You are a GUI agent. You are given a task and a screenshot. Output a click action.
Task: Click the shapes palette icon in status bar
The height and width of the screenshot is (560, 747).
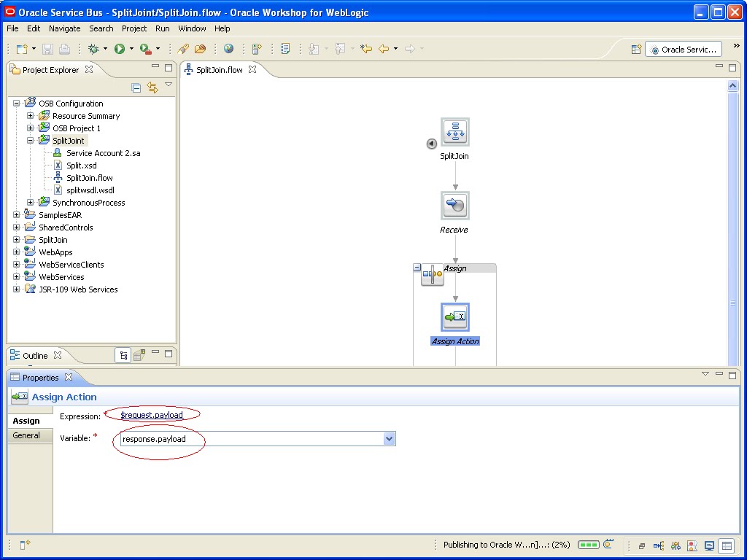692,545
